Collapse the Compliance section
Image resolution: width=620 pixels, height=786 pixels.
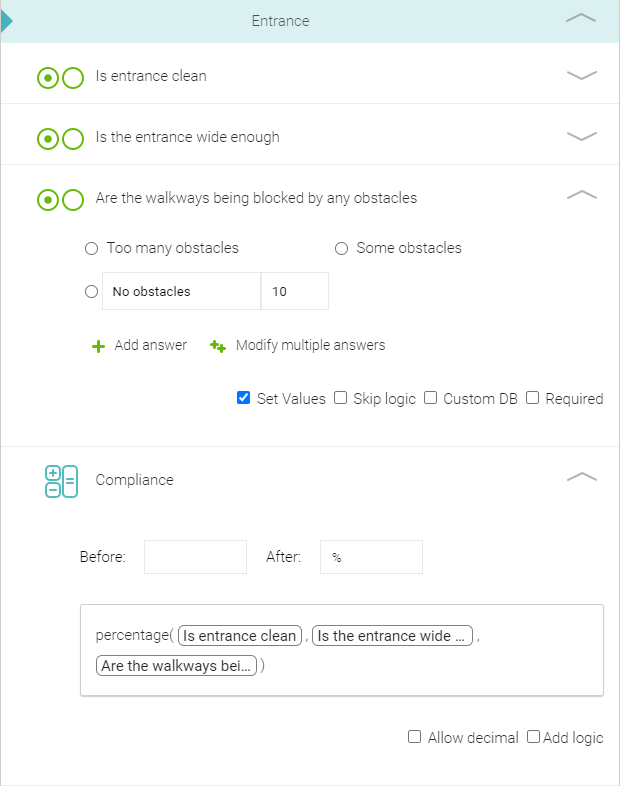tap(581, 476)
